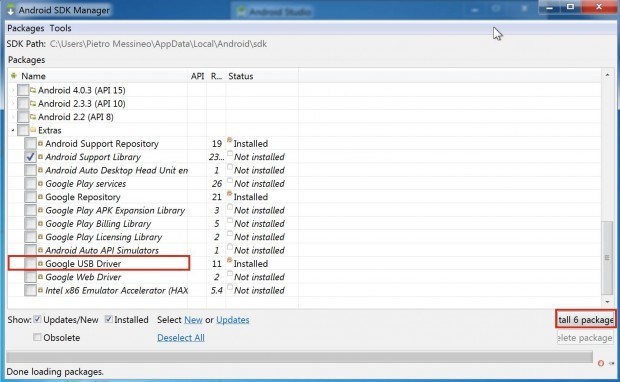Click the loading progress bar

point(299,357)
